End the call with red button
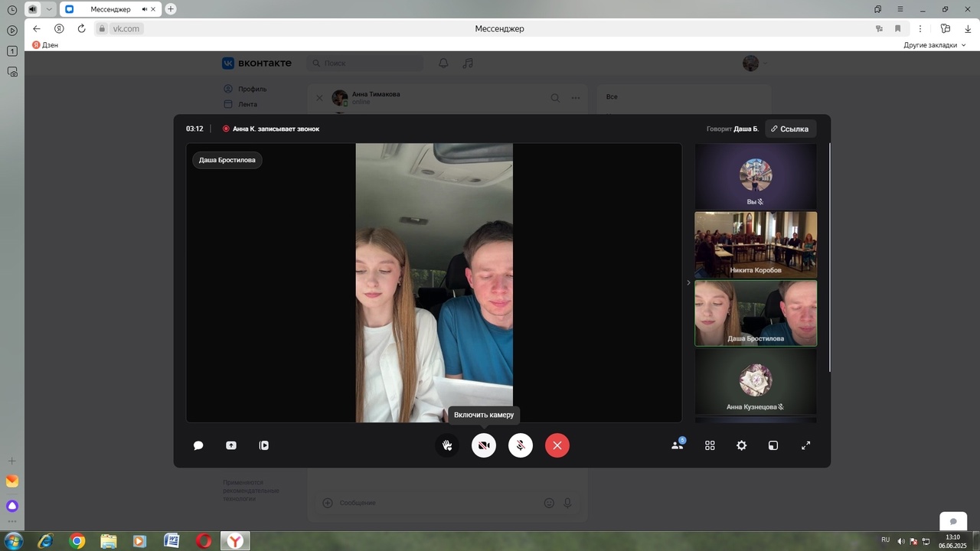The width and height of the screenshot is (980, 551). (557, 445)
